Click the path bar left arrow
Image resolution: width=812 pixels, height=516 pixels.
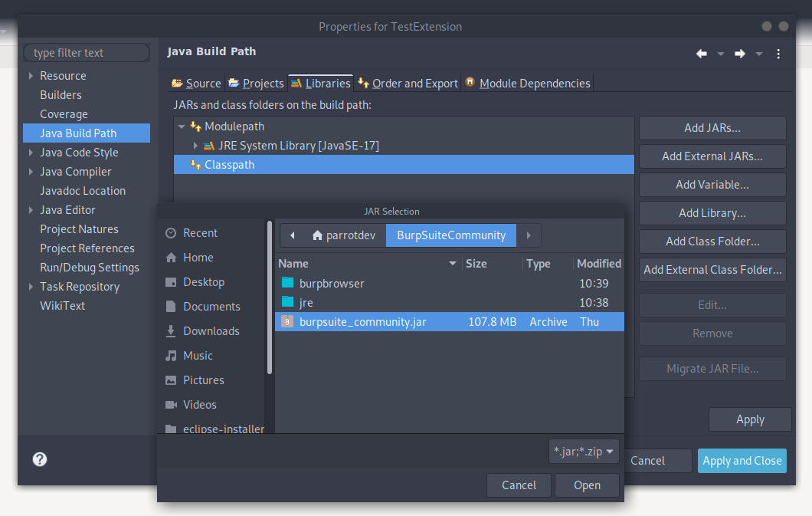coord(293,235)
